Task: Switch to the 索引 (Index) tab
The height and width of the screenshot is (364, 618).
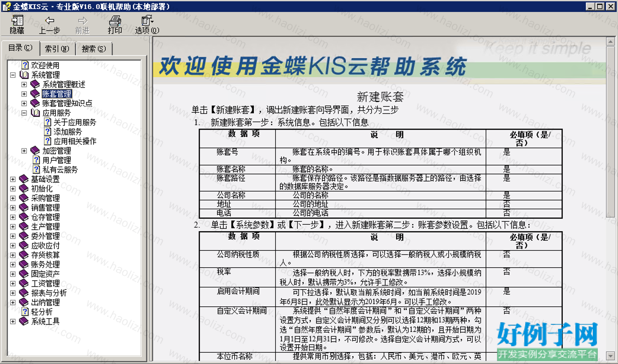Action: 57,49
